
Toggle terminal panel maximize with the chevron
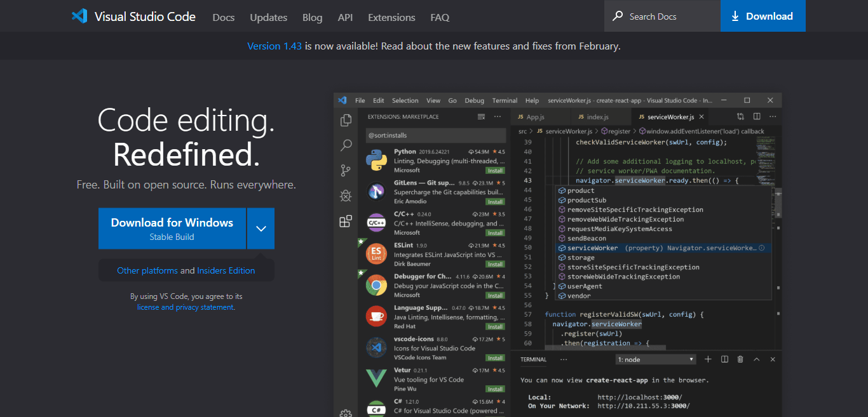tap(756, 359)
